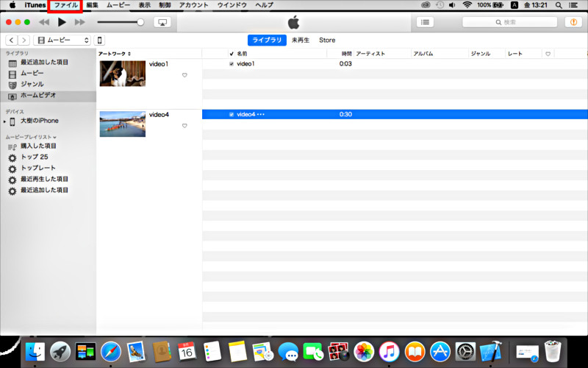
Task: Open the Wi-Fi status menu
Action: [x=467, y=5]
